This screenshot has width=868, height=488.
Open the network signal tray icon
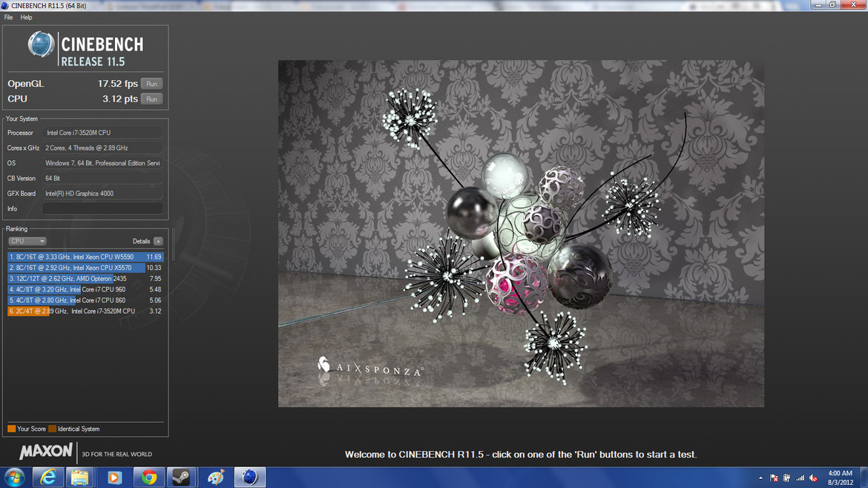click(x=800, y=478)
